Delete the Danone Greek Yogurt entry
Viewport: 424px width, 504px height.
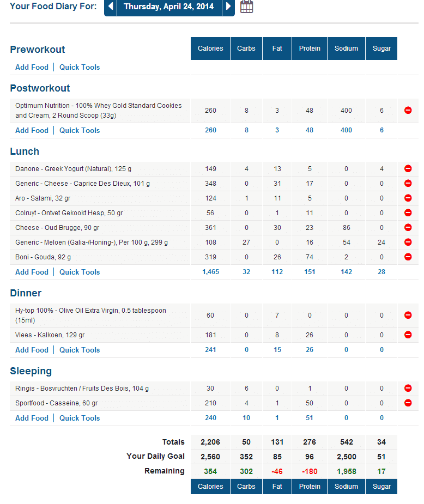tap(408, 169)
